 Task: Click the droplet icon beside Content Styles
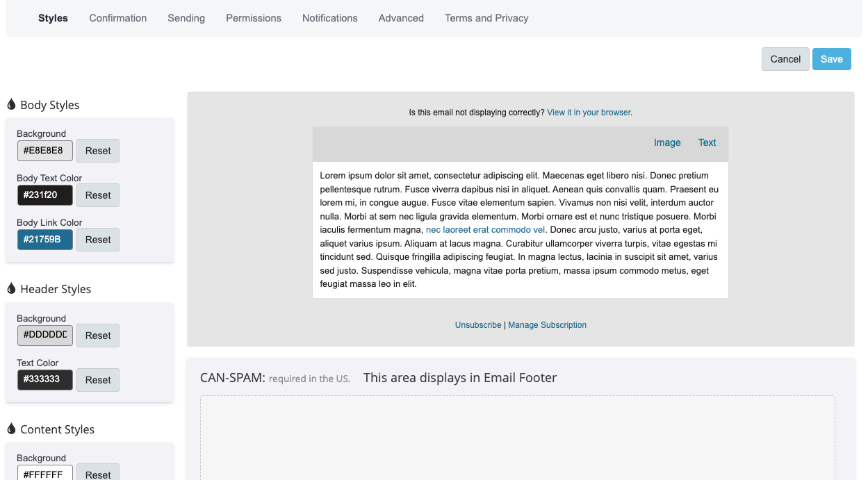pos(11,429)
